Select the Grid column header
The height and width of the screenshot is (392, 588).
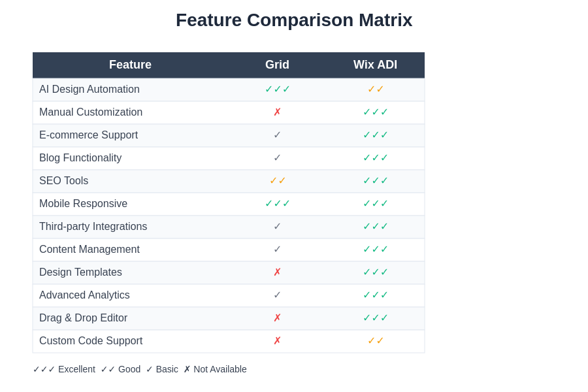pyautogui.click(x=277, y=65)
